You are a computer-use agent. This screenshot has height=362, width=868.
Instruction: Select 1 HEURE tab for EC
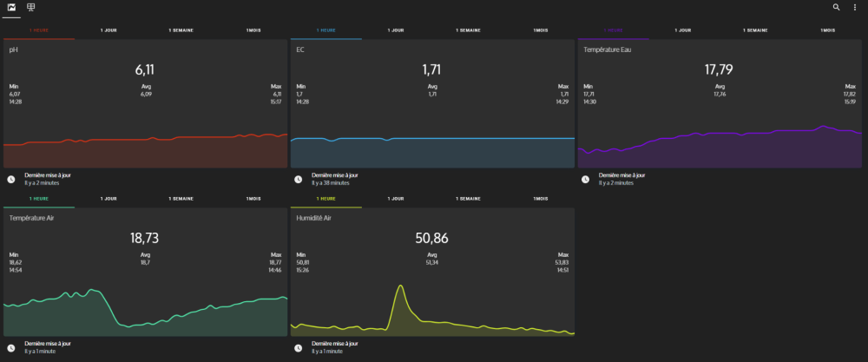pos(326,30)
